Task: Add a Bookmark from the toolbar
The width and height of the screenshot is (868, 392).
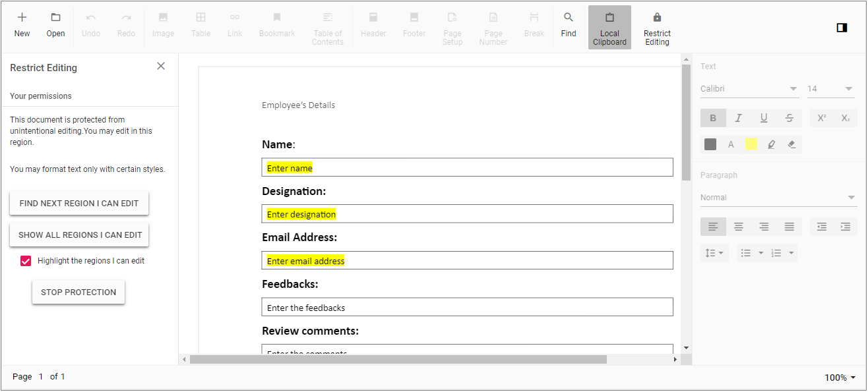Action: coord(277,17)
